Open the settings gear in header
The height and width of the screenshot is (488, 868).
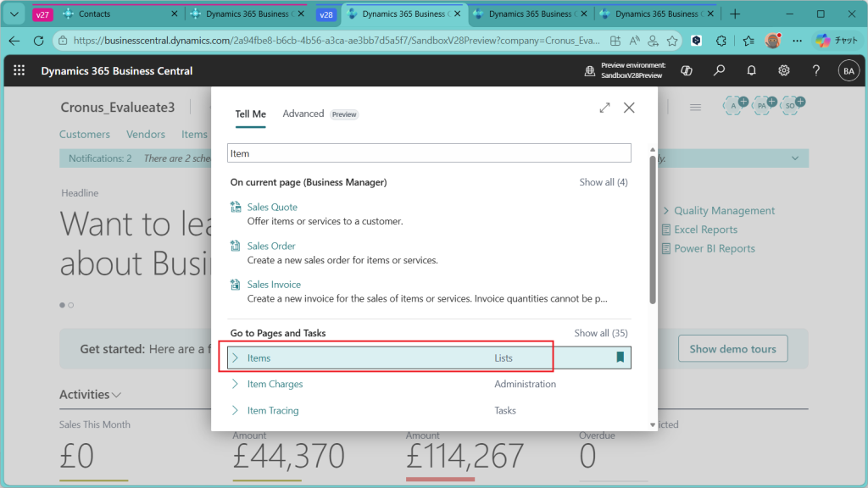[x=784, y=71]
